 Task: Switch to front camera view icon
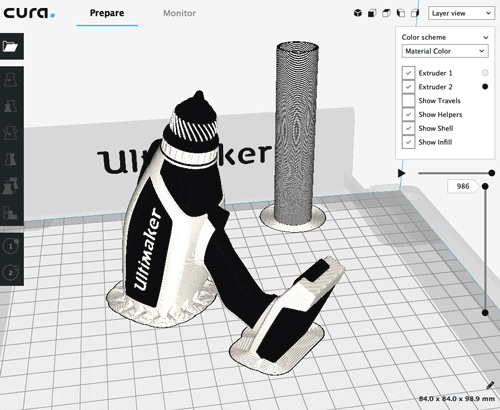click(372, 13)
